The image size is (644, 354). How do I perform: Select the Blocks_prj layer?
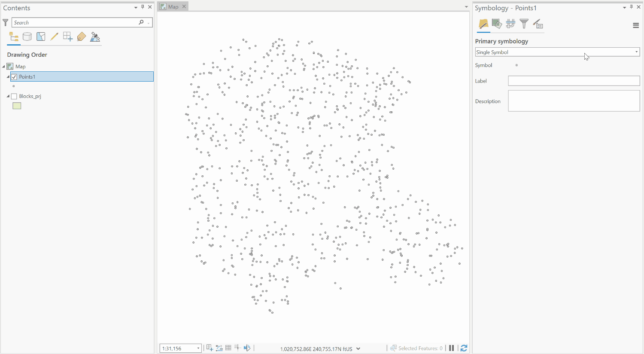click(x=30, y=96)
